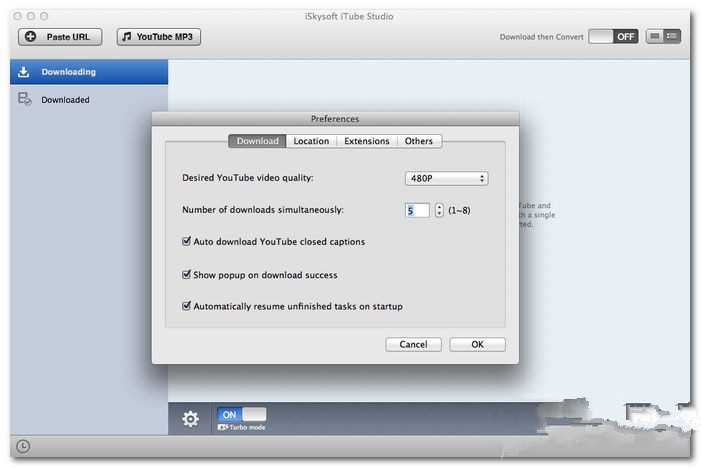This screenshot has width=701, height=468.
Task: Click Cancel in Preferences dialog
Action: tap(413, 344)
